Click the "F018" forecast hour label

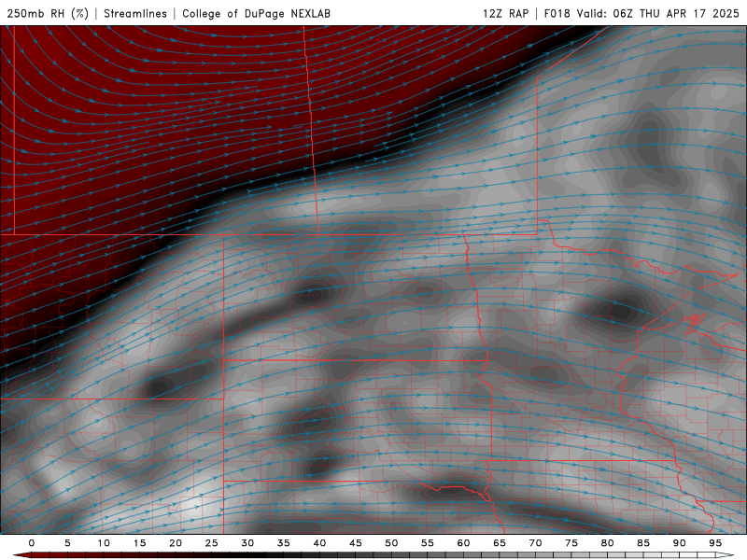[x=557, y=13]
